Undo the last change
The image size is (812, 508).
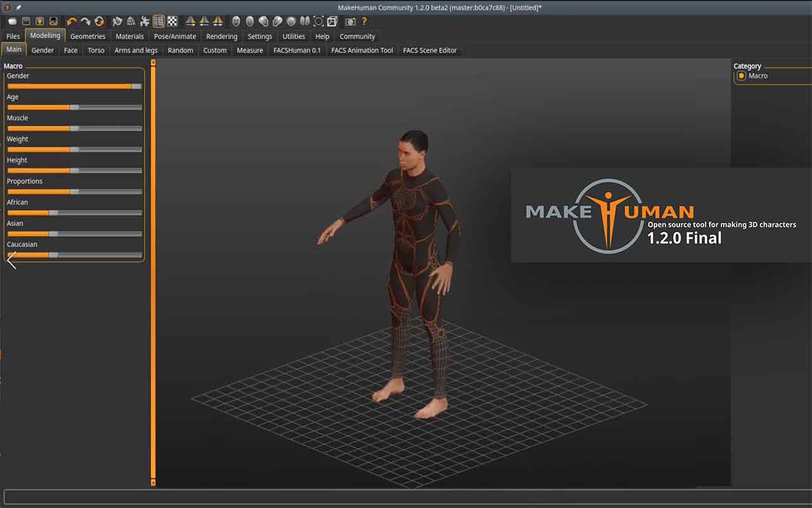(x=70, y=20)
